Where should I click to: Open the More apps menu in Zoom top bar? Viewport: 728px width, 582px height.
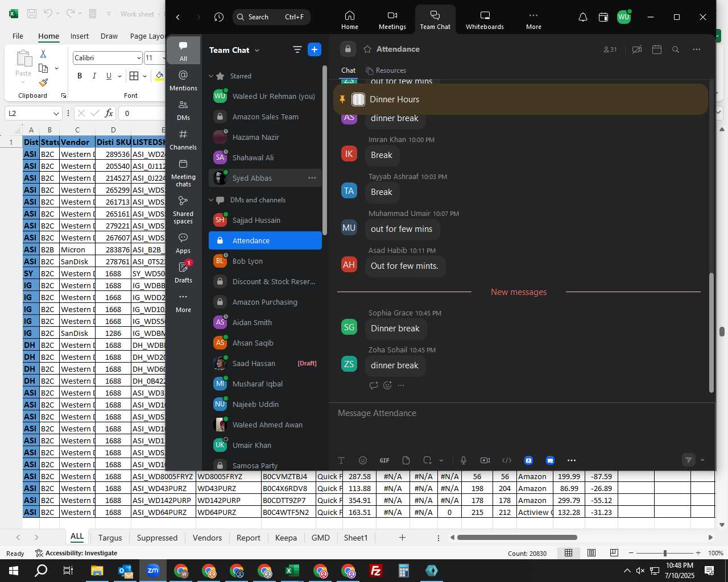[x=533, y=20]
